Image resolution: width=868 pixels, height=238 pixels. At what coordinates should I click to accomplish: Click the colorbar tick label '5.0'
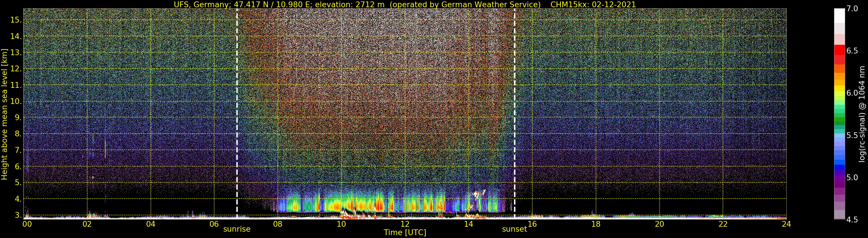tap(852, 177)
